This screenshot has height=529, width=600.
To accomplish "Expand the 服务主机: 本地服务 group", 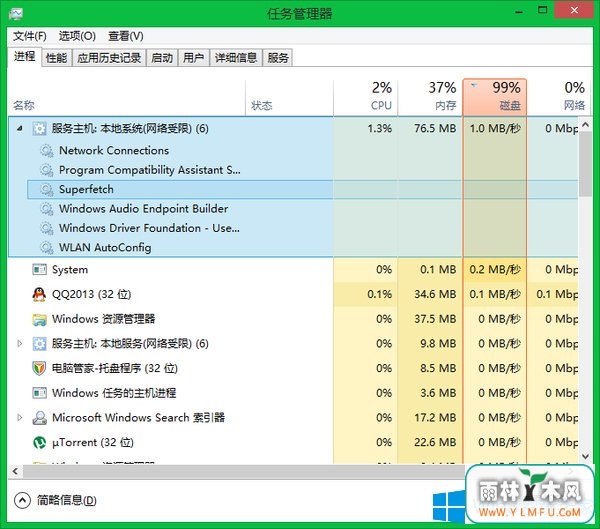I will click(20, 344).
